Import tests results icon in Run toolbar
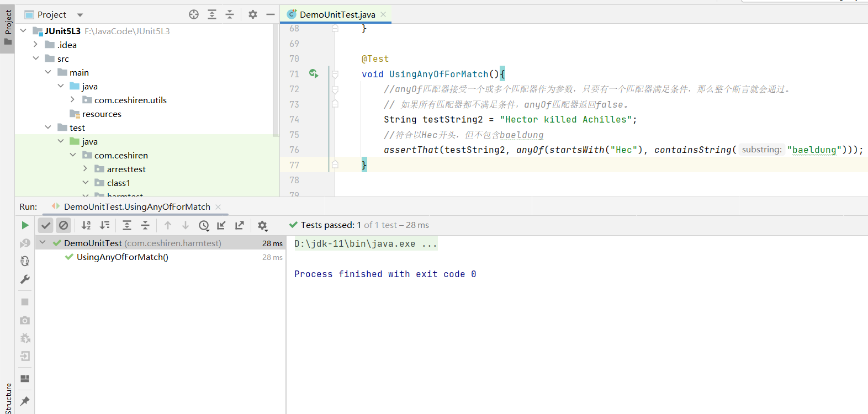This screenshot has height=414, width=868. point(221,225)
